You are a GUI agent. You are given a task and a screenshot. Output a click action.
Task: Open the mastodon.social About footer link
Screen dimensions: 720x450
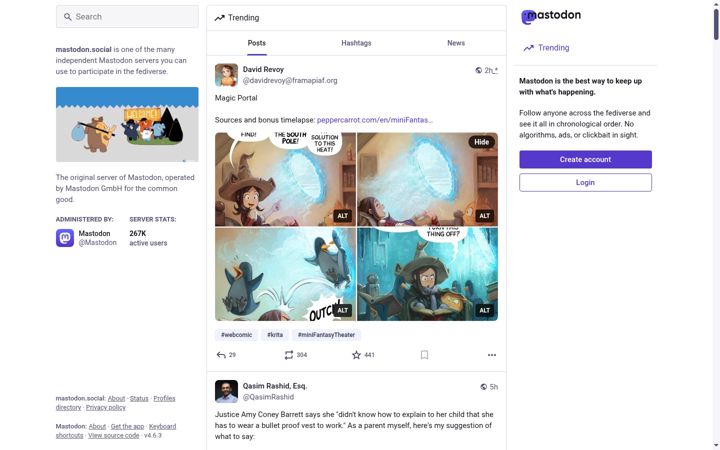(x=116, y=399)
